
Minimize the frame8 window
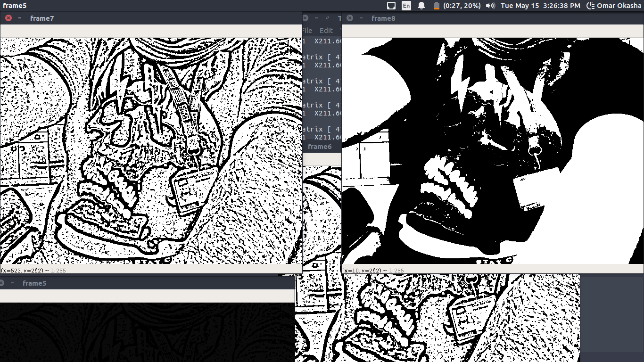361,18
